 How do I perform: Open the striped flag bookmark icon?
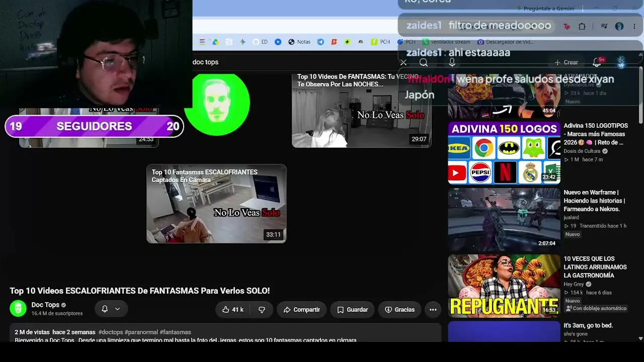[202, 42]
